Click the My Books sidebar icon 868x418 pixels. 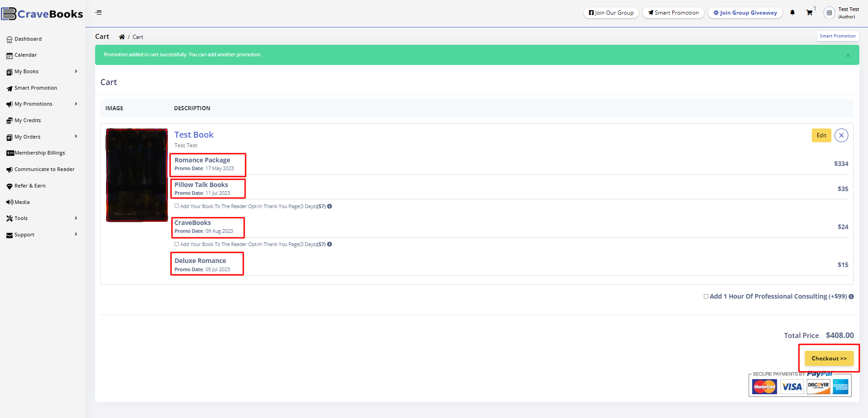[10, 72]
